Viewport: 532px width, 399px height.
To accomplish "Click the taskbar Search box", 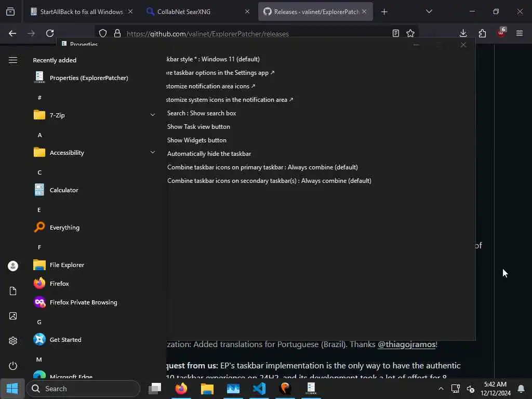I will [83, 389].
